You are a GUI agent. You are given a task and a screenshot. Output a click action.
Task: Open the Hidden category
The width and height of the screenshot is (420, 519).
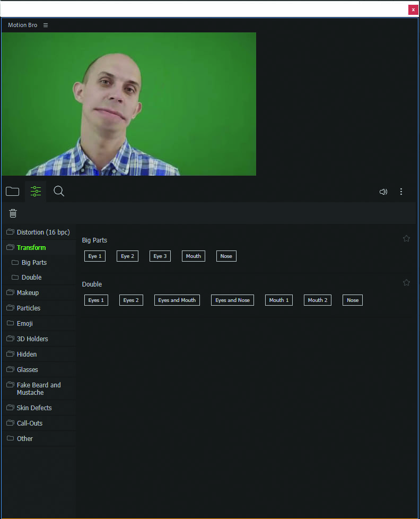(39, 354)
